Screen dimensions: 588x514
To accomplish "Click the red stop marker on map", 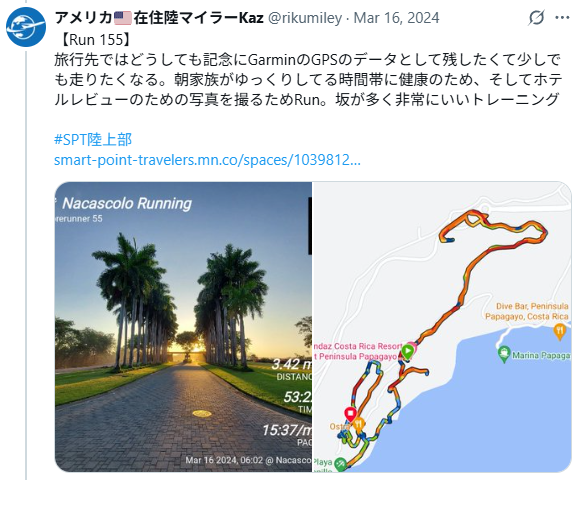I will pos(350,414).
